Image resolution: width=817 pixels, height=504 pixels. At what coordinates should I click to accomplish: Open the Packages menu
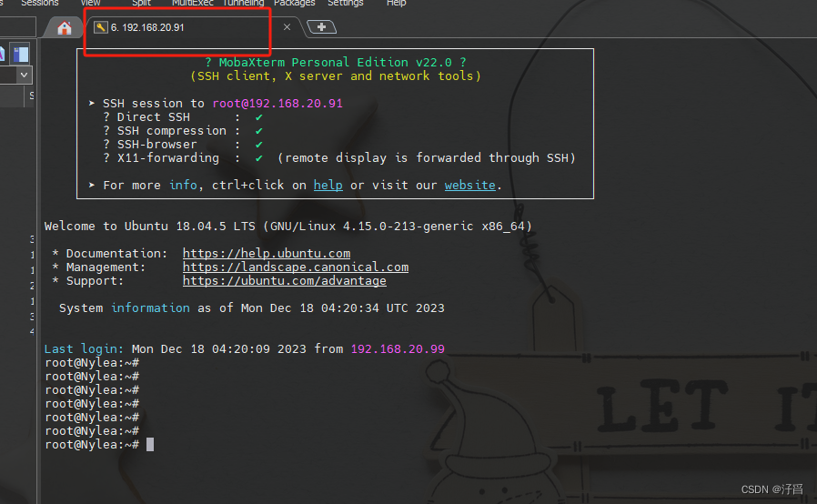click(x=295, y=3)
